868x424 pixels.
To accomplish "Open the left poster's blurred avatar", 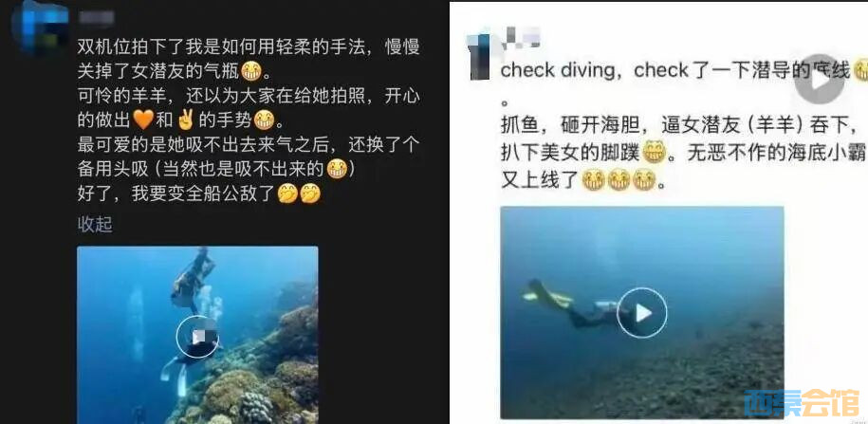I will pyautogui.click(x=45, y=25).
